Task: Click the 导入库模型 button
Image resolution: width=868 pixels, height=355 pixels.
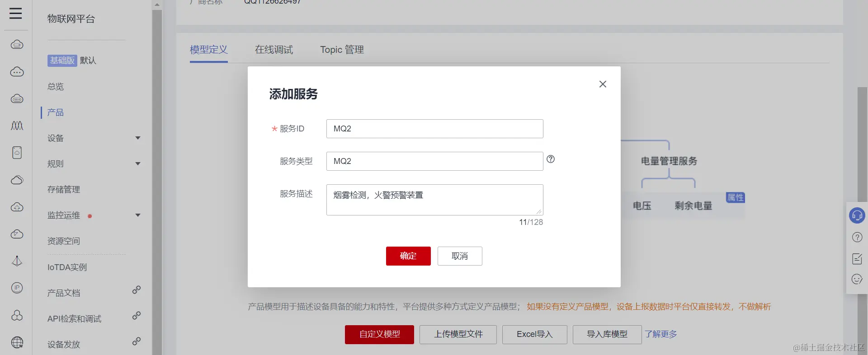Action: click(x=607, y=335)
